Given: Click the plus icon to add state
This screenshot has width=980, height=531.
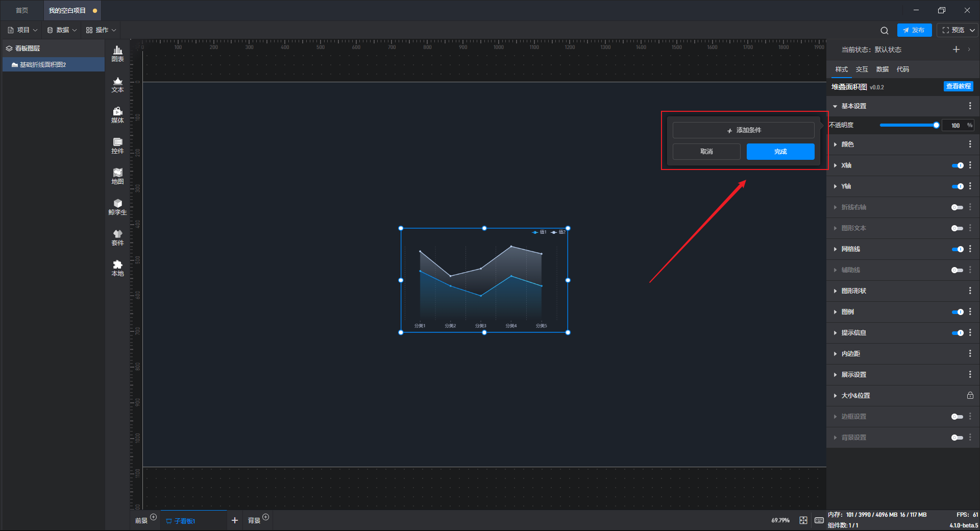Looking at the screenshot, I should tap(956, 49).
